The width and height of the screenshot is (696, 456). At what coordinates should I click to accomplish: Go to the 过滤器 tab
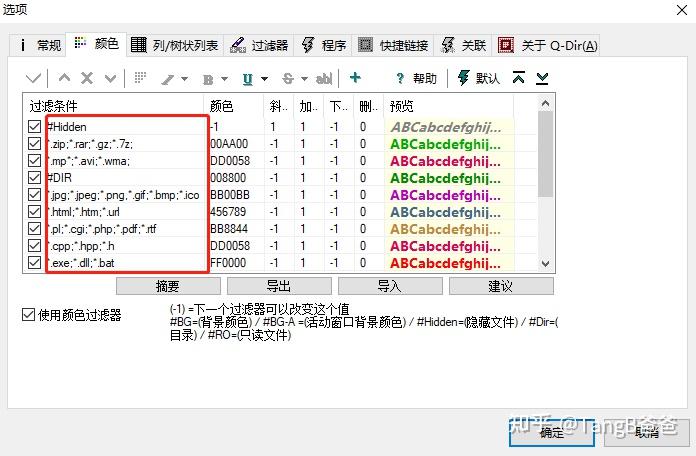pos(259,45)
